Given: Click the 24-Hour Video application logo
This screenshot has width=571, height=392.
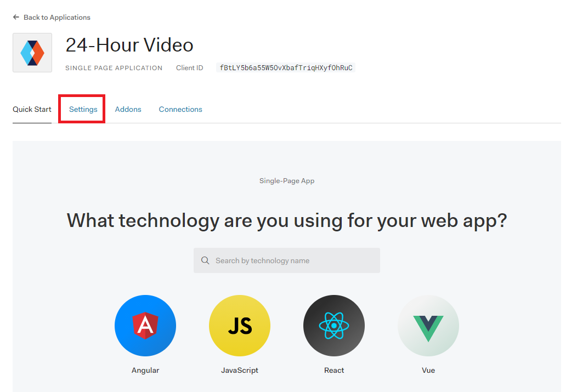Looking at the screenshot, I should pos(32,53).
